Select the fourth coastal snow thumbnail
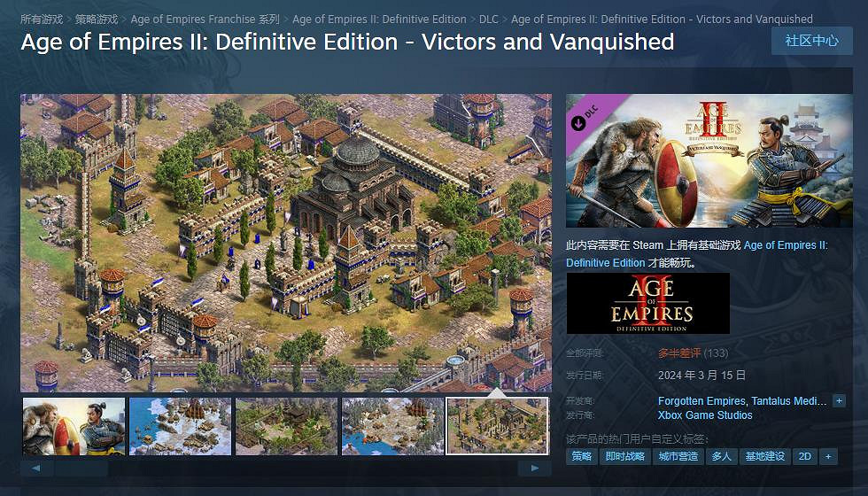This screenshot has height=496, width=868. [392, 426]
